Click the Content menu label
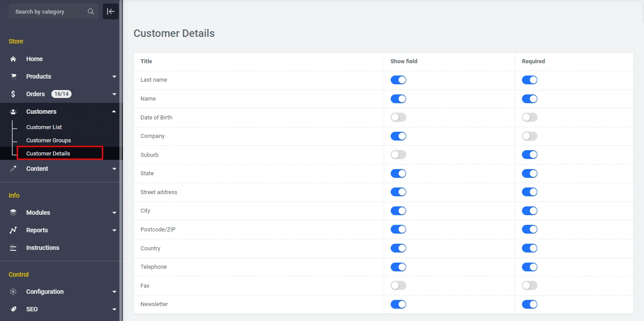This screenshot has width=644, height=321. click(x=37, y=169)
